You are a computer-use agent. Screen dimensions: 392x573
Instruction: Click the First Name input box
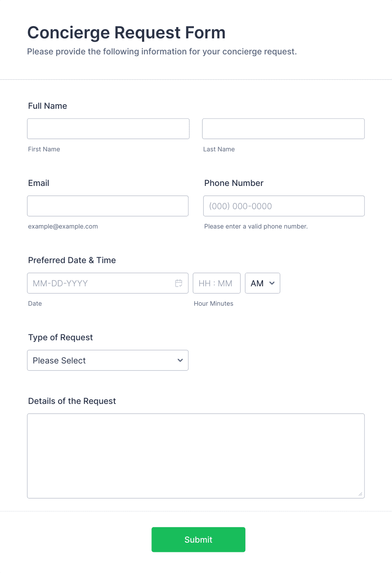tap(108, 129)
